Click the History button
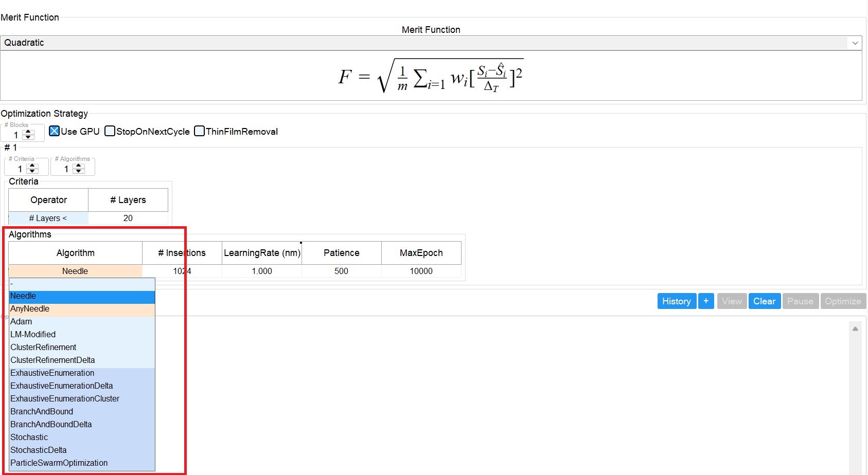Image resolution: width=868 pixels, height=475 pixels. (x=676, y=301)
